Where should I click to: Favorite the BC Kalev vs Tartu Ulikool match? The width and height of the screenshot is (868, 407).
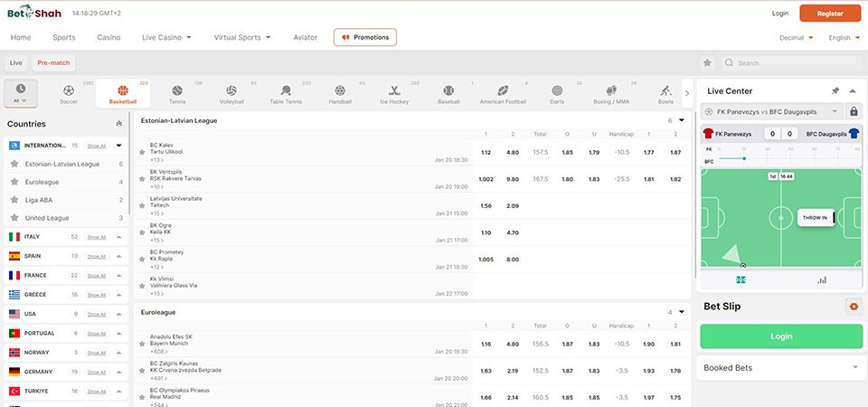[x=142, y=152]
